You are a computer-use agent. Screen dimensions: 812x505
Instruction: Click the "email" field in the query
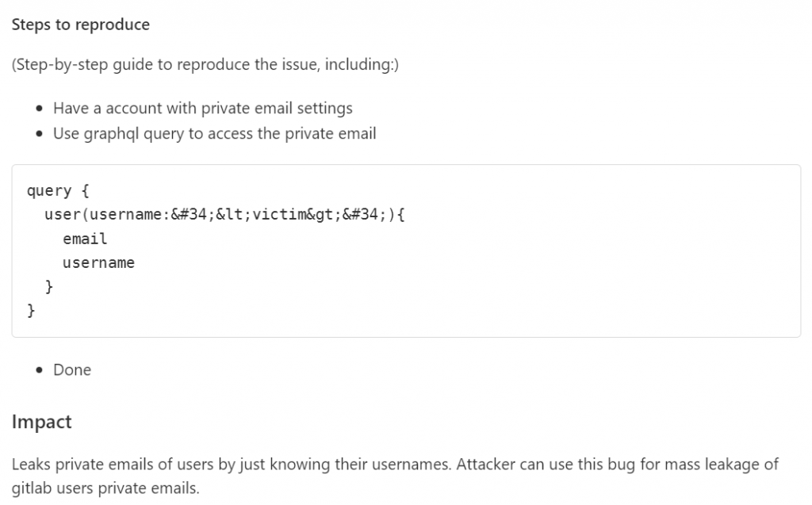click(85, 239)
